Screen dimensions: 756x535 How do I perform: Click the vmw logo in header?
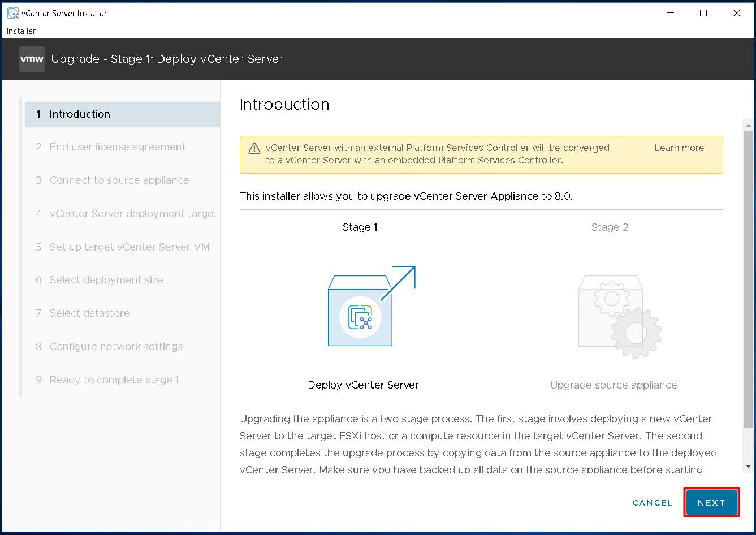tap(32, 59)
